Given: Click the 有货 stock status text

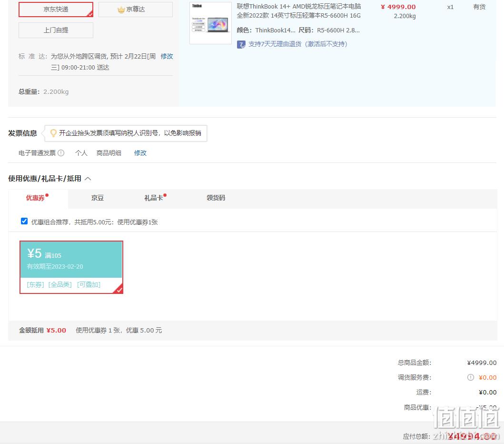Looking at the screenshot, I should pyautogui.click(x=479, y=7).
